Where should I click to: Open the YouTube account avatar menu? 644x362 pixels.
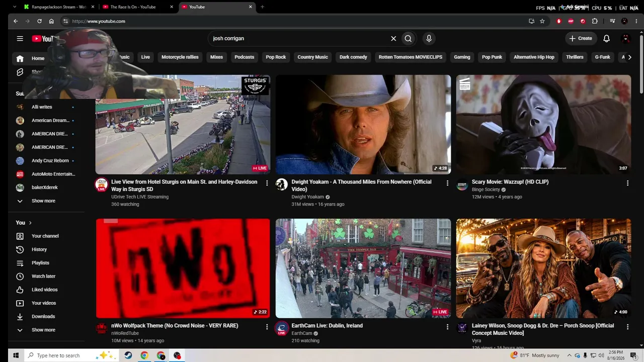click(626, 38)
